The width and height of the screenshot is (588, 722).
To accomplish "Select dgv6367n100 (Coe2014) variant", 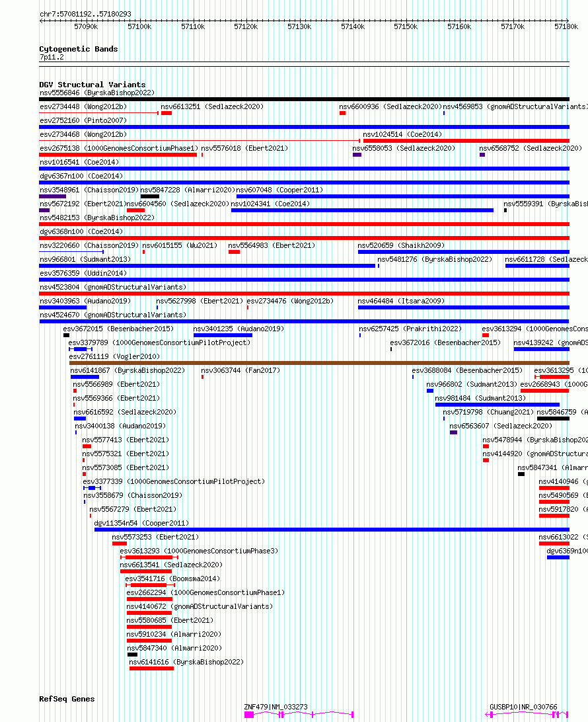I will click(81, 176).
